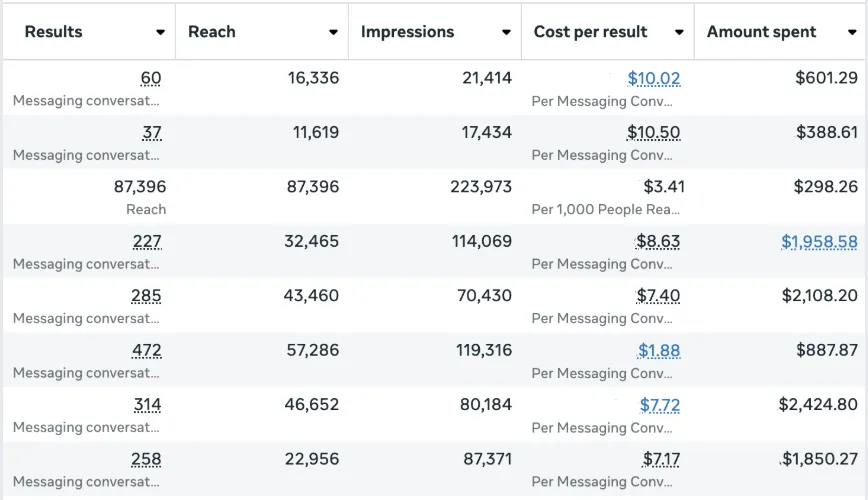
Task: Select the 472 results value
Action: tap(146, 350)
